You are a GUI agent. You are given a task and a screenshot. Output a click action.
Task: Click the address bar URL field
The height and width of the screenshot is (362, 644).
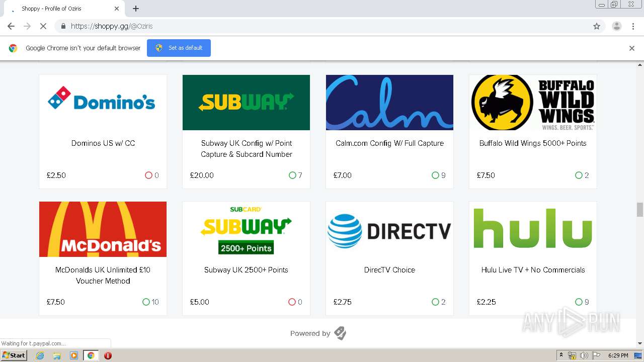pyautogui.click(x=322, y=26)
